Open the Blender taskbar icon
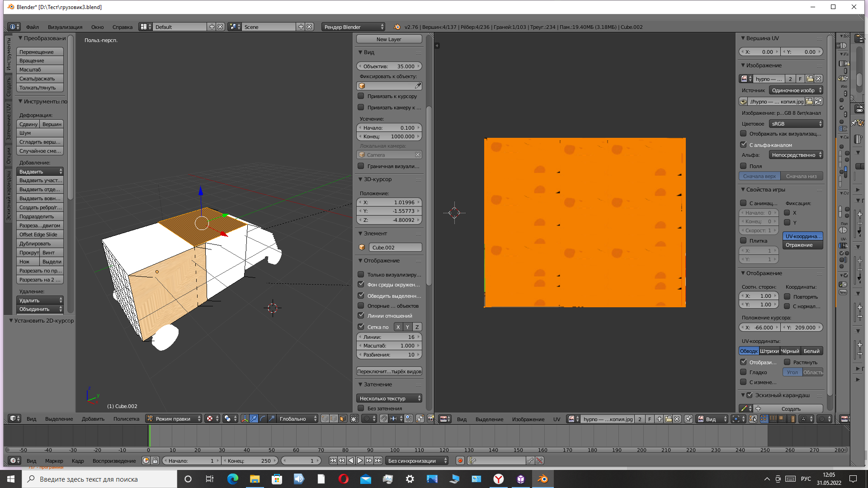The image size is (868, 488). click(543, 479)
